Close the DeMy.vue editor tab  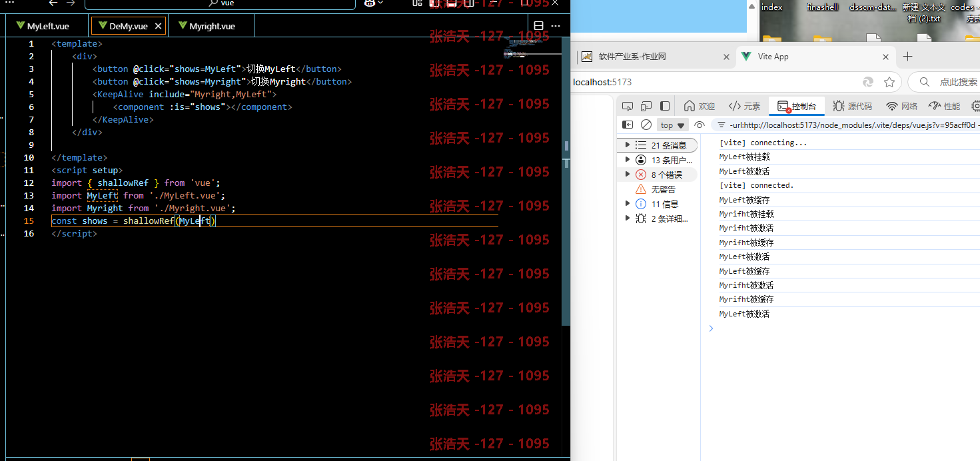158,26
